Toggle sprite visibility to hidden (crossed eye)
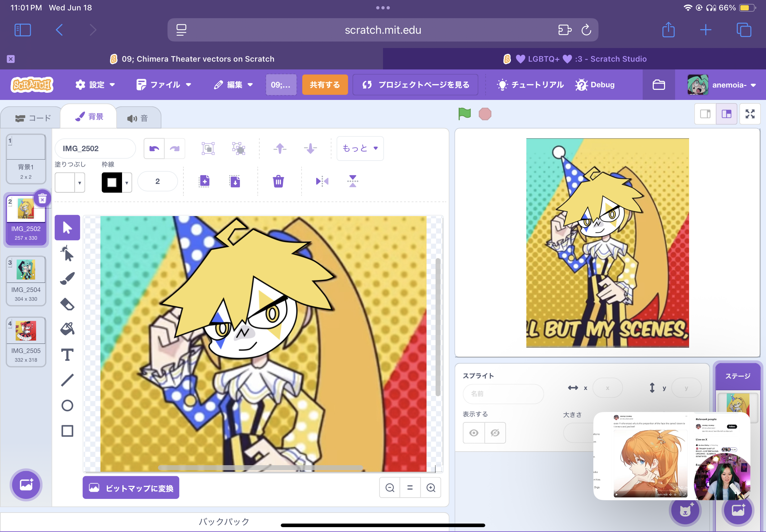 [x=495, y=433]
